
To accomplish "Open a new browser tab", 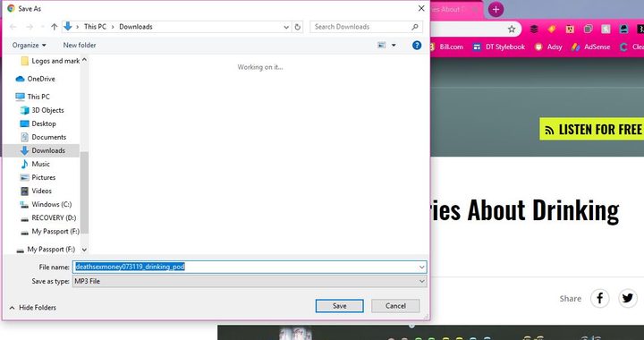I will tap(496, 9).
